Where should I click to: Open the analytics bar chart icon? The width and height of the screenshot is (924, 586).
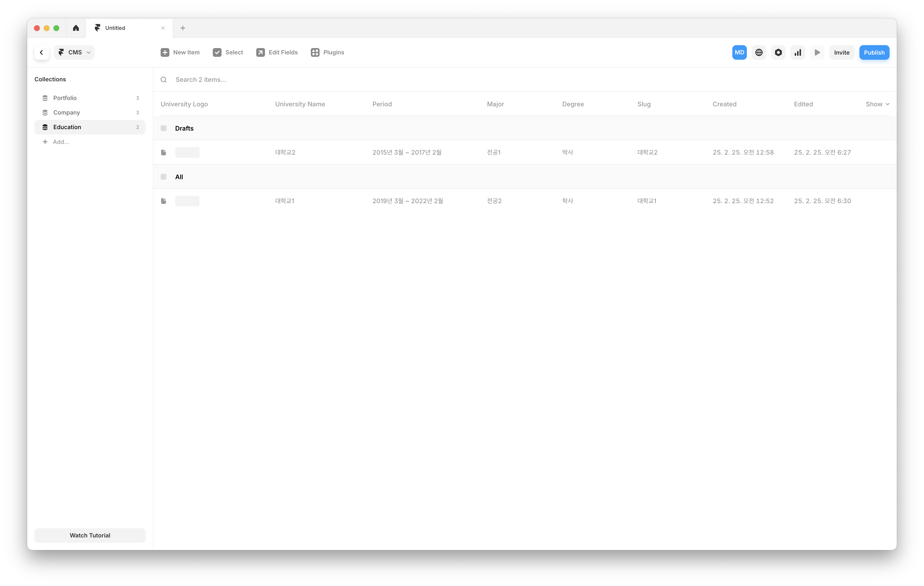[797, 53]
